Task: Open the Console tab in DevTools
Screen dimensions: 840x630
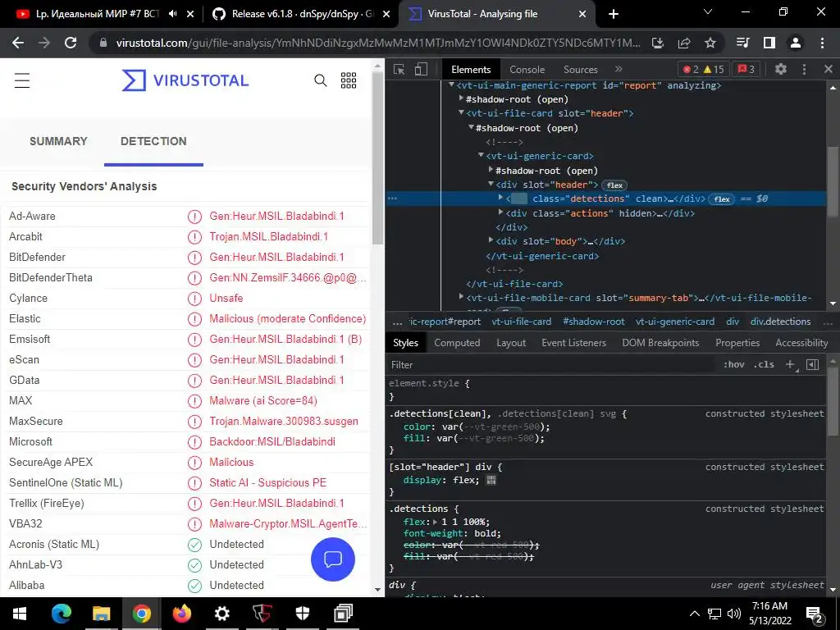Action: (x=527, y=69)
